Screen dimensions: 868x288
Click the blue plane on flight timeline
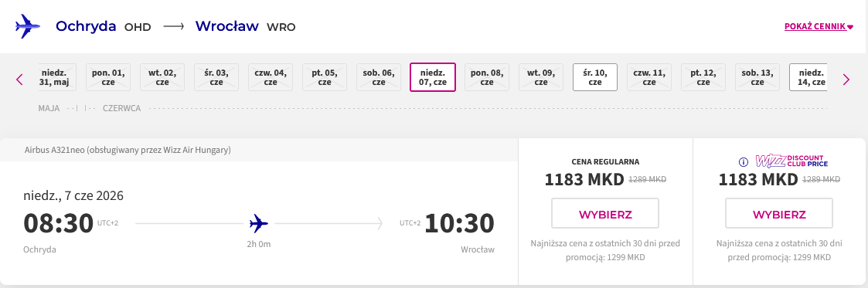tap(258, 223)
